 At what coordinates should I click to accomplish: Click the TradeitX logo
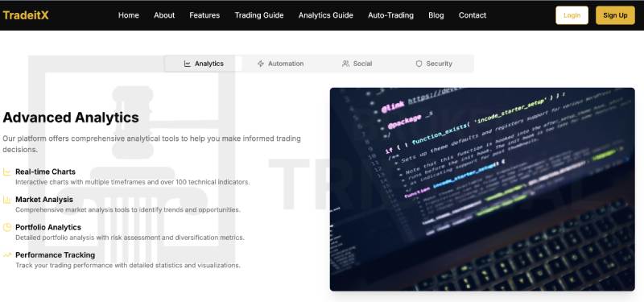click(26, 15)
